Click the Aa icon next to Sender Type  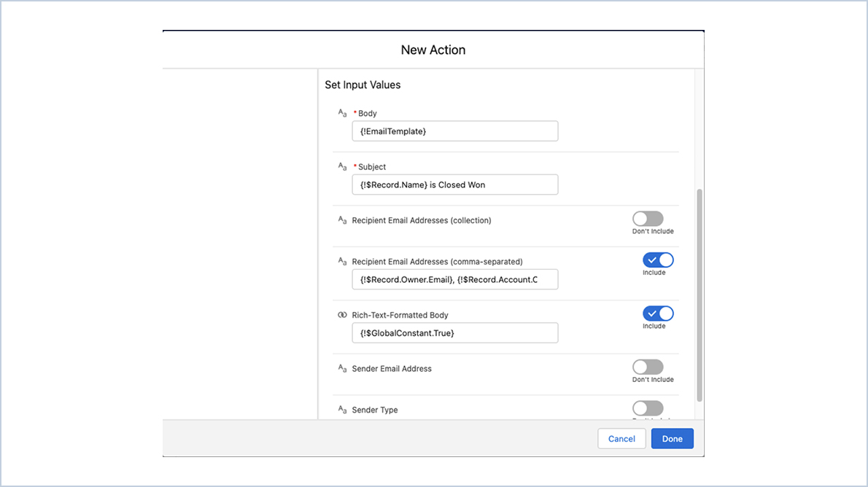pyautogui.click(x=342, y=409)
